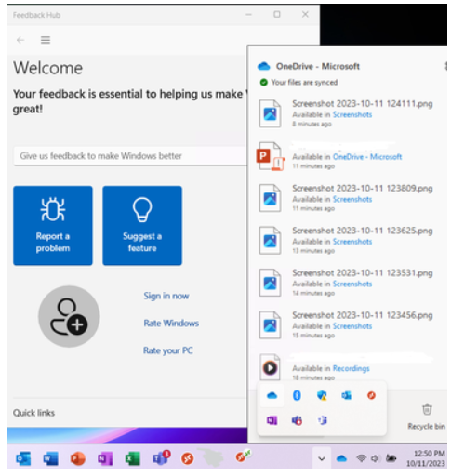Click the PowerPoint file icon with sync warning
The height and width of the screenshot is (476, 451).
(270, 156)
